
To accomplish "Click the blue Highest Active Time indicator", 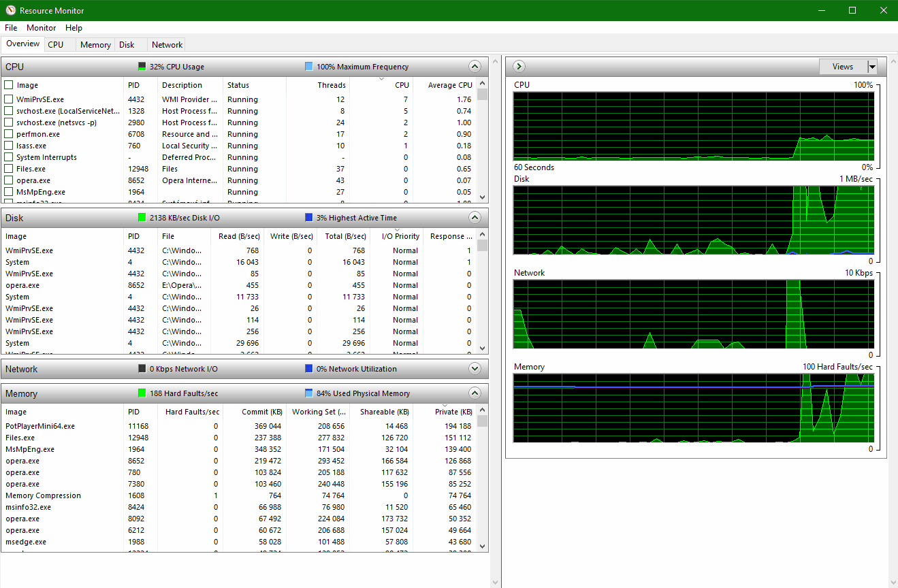I will pyautogui.click(x=309, y=218).
